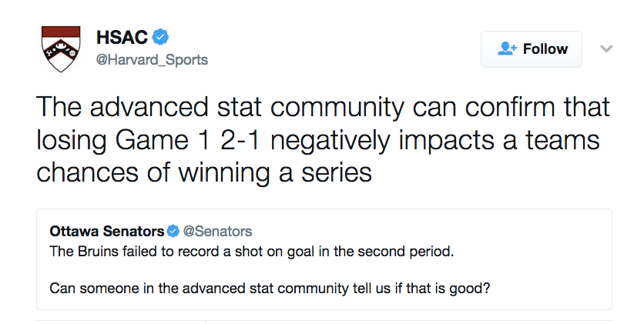The image size is (644, 324).
Task: Click the word 'Follow' label
Action: click(x=545, y=49)
